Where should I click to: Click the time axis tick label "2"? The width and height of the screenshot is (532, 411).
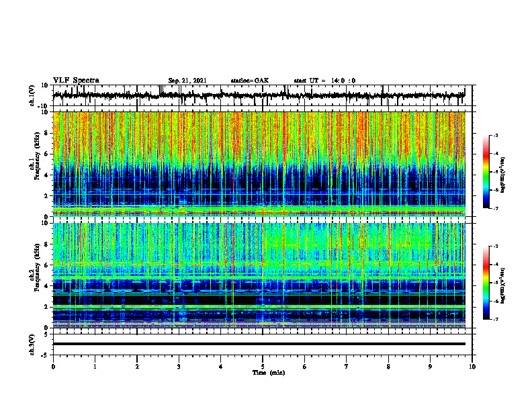coord(137,367)
